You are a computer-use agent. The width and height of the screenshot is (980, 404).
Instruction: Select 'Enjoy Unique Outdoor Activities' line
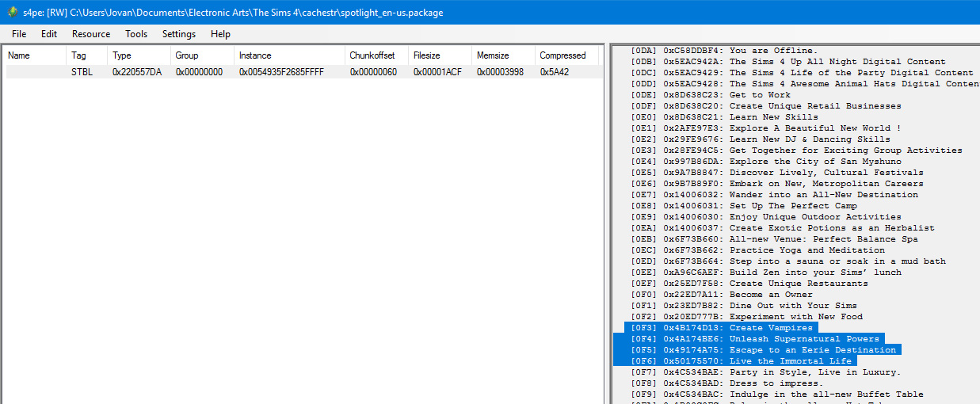pyautogui.click(x=766, y=217)
